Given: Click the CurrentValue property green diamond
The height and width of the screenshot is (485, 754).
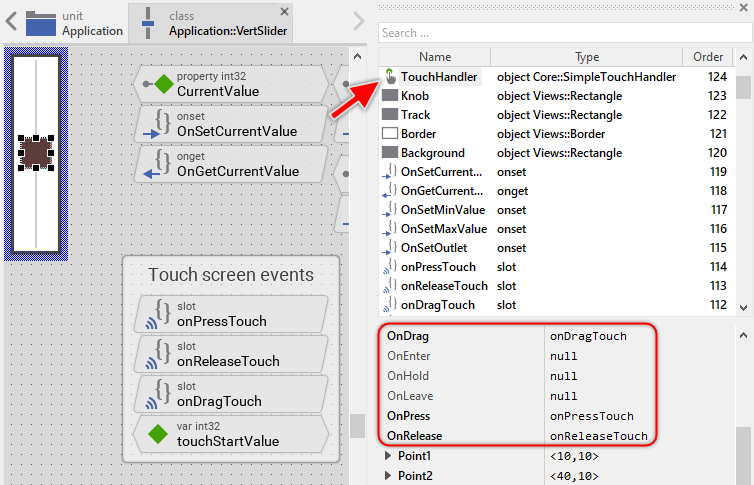Looking at the screenshot, I should 163,84.
